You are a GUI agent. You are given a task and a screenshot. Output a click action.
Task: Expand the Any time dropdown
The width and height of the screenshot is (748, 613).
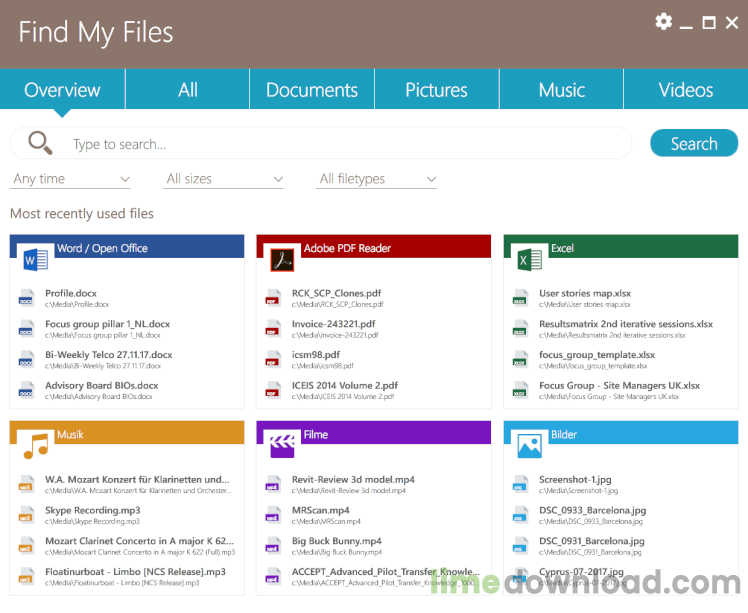click(x=70, y=179)
